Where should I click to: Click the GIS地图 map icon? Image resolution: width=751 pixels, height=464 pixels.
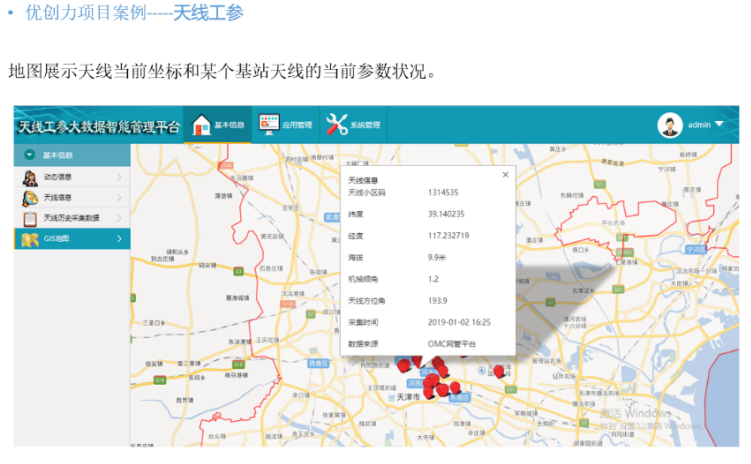(30, 239)
